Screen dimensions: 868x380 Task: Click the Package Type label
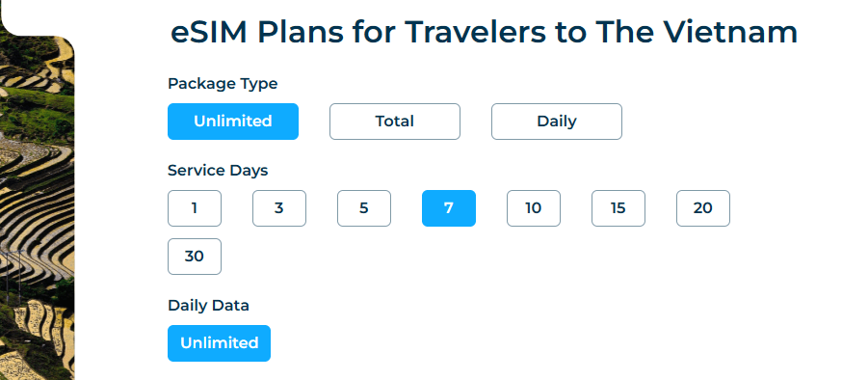(223, 84)
